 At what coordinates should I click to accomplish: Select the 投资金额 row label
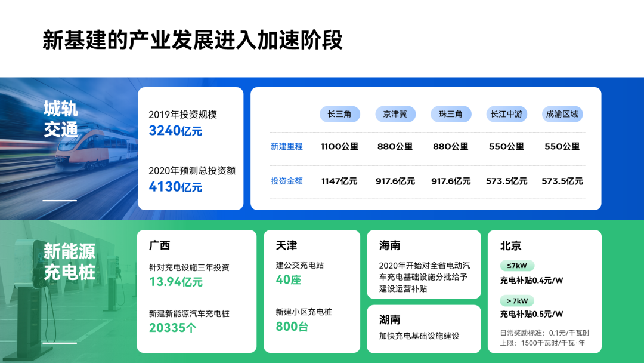[287, 181]
